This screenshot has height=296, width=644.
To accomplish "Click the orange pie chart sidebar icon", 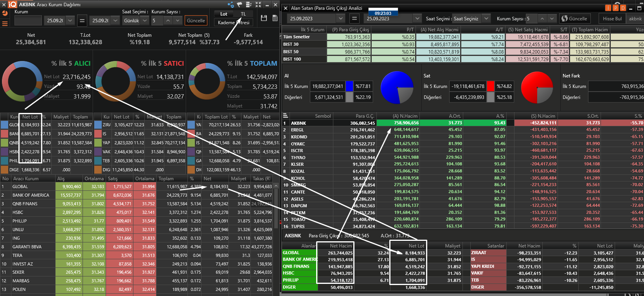I will point(5,13).
